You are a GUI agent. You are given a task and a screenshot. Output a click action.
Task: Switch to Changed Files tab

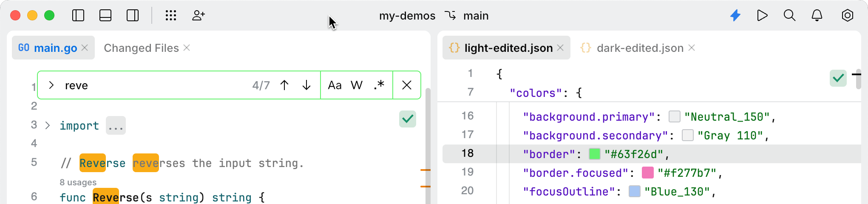point(141,48)
